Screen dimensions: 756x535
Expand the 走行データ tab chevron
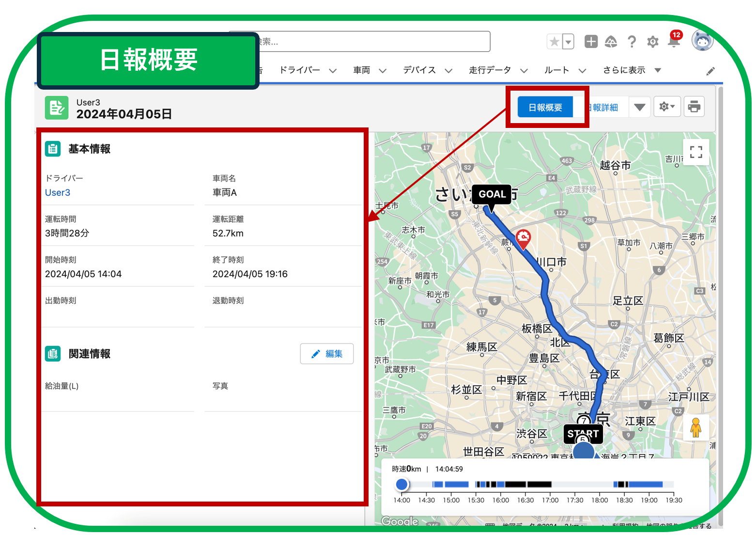tap(524, 71)
